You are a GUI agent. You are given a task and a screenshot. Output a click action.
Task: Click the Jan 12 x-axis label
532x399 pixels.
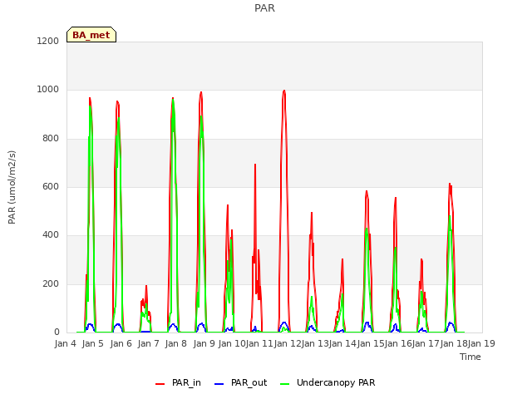(x=287, y=343)
